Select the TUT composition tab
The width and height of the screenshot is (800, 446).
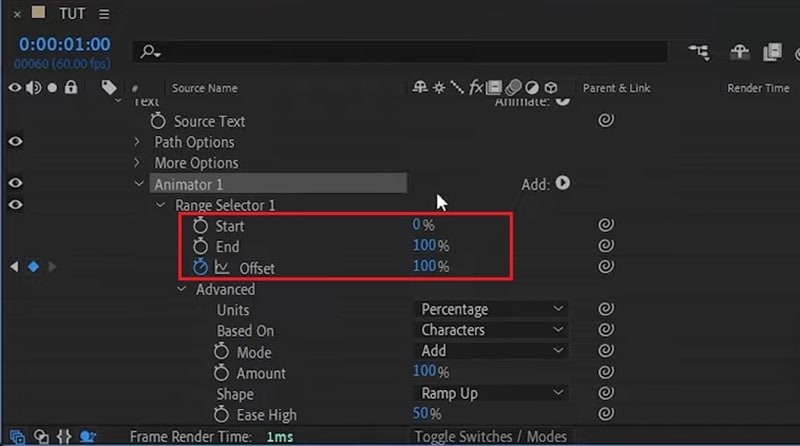coord(72,14)
